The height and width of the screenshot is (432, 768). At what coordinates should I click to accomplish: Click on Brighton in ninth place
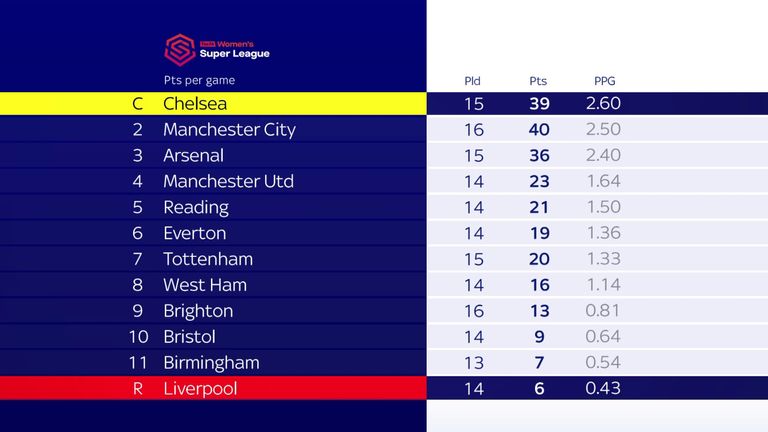tap(198, 311)
